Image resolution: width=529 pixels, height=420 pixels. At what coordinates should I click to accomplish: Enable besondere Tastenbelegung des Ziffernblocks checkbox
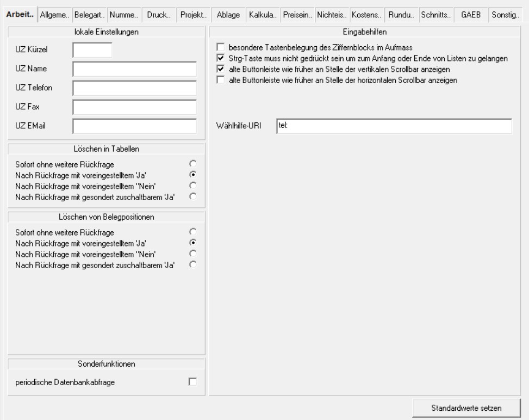click(220, 47)
